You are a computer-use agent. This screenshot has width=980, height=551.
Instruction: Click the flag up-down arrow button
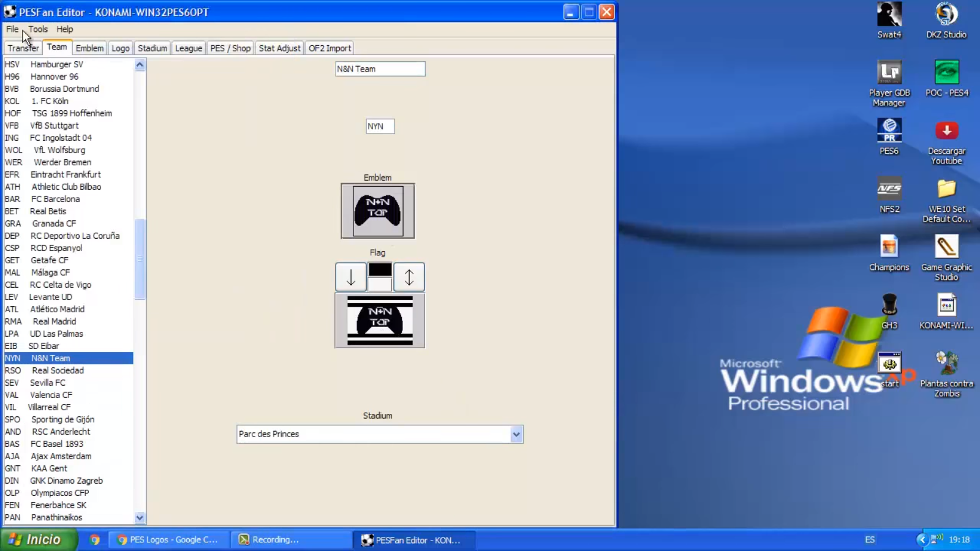click(409, 277)
